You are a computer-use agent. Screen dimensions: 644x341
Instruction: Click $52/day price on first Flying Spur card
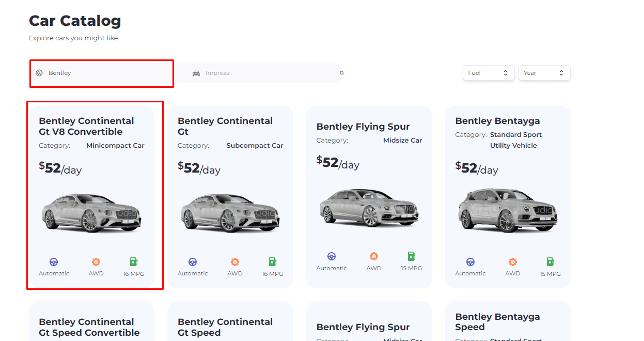pyautogui.click(x=338, y=163)
